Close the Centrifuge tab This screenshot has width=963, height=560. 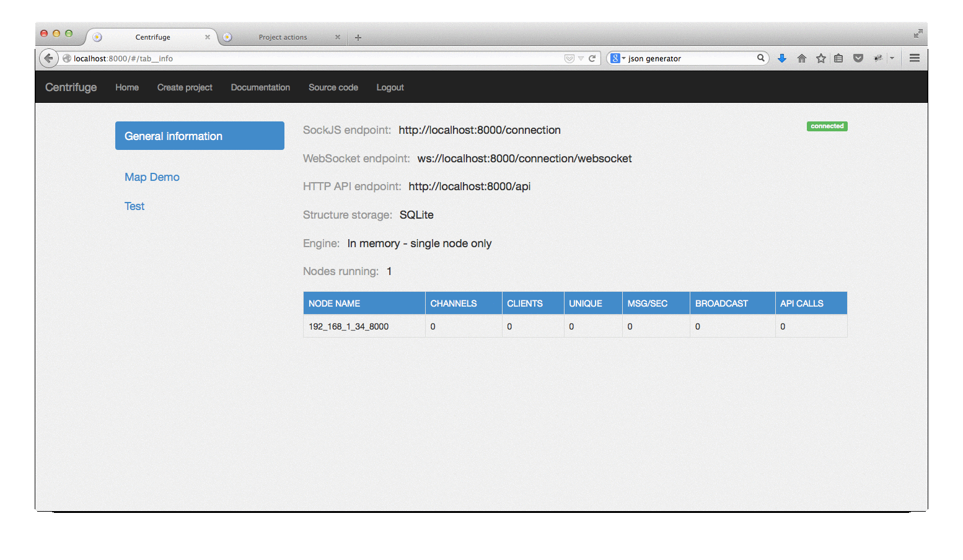[x=208, y=37]
